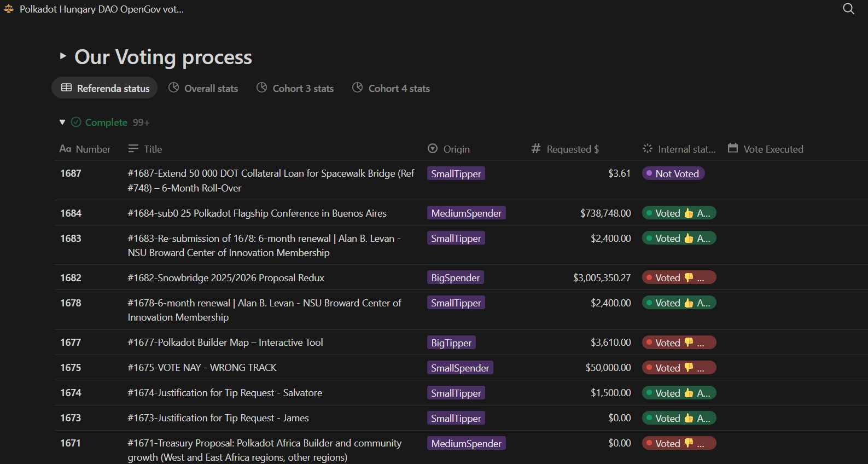The width and height of the screenshot is (868, 464).
Task: Click the $3,005,350.27 requested amount cell
Action: point(602,278)
